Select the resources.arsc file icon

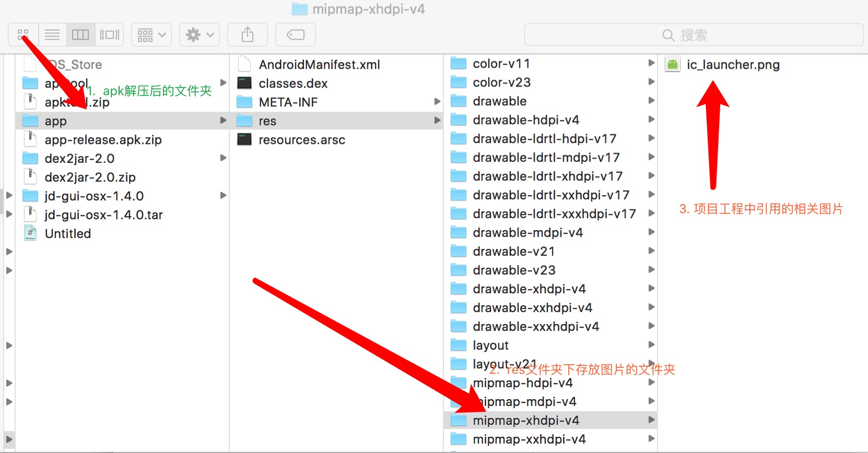pos(244,139)
